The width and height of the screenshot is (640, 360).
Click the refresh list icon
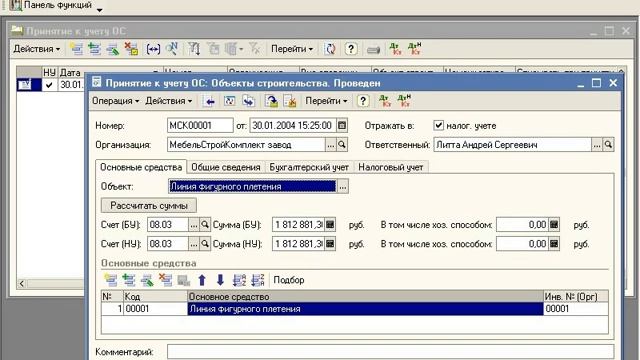click(x=330, y=49)
